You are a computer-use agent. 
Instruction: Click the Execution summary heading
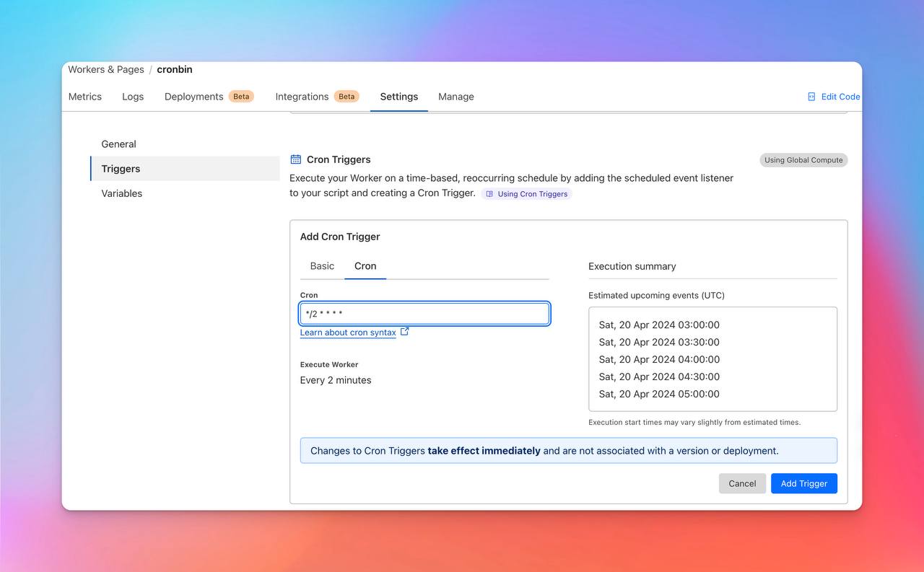pyautogui.click(x=632, y=266)
